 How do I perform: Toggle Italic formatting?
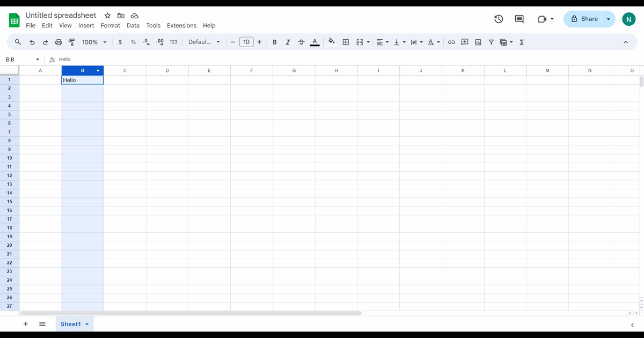tap(288, 42)
